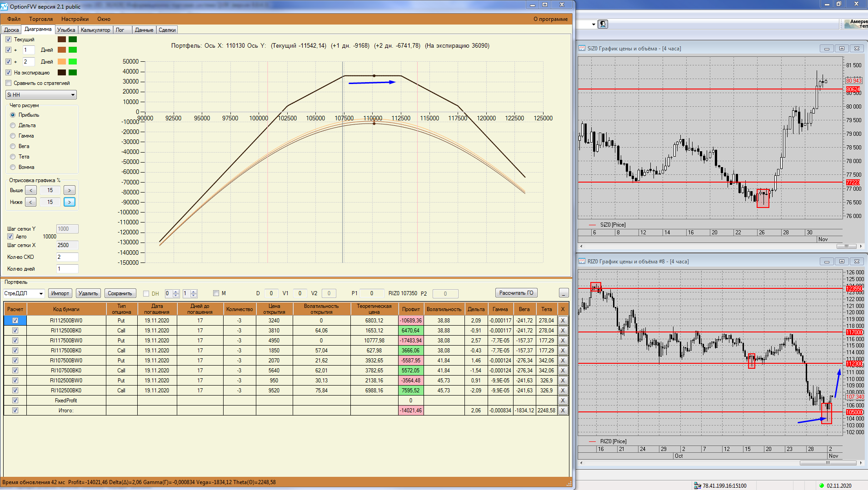Viewport: 868px width, 490px height.
Task: Click the Удалить button
Action: click(x=88, y=293)
